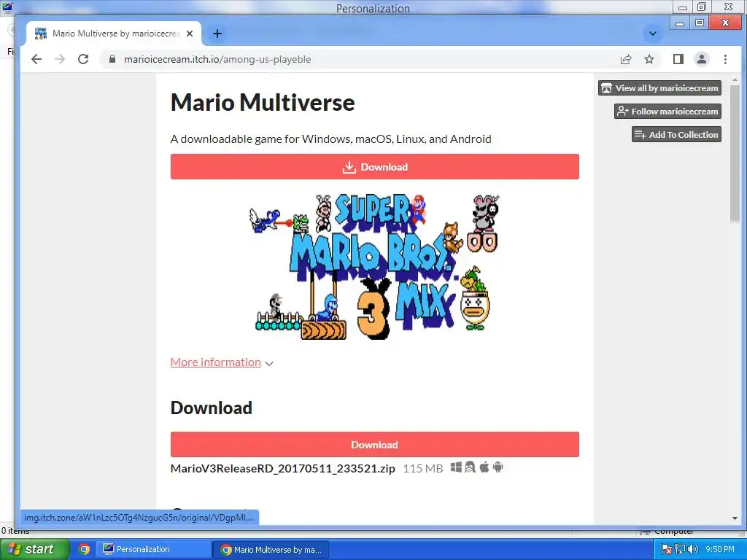View site security lock information
747x560 pixels.
[x=112, y=59]
